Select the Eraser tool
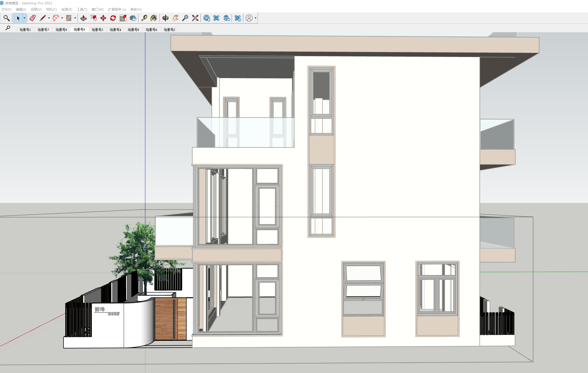Viewport: 588px width, 373px height. [32, 18]
